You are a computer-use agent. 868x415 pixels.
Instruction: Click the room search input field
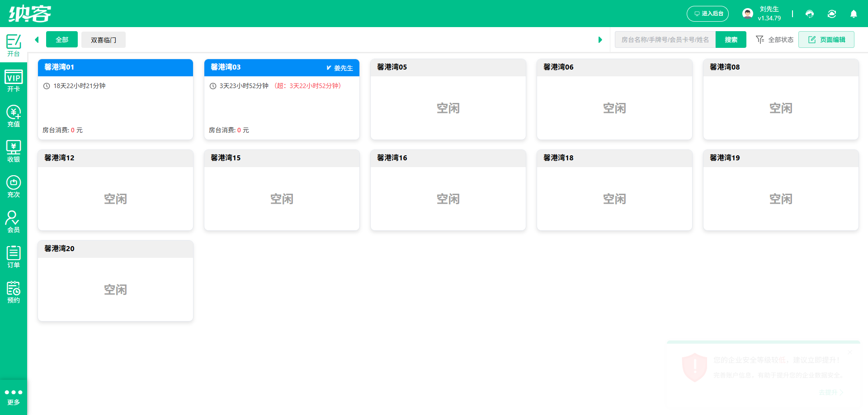[x=665, y=40]
